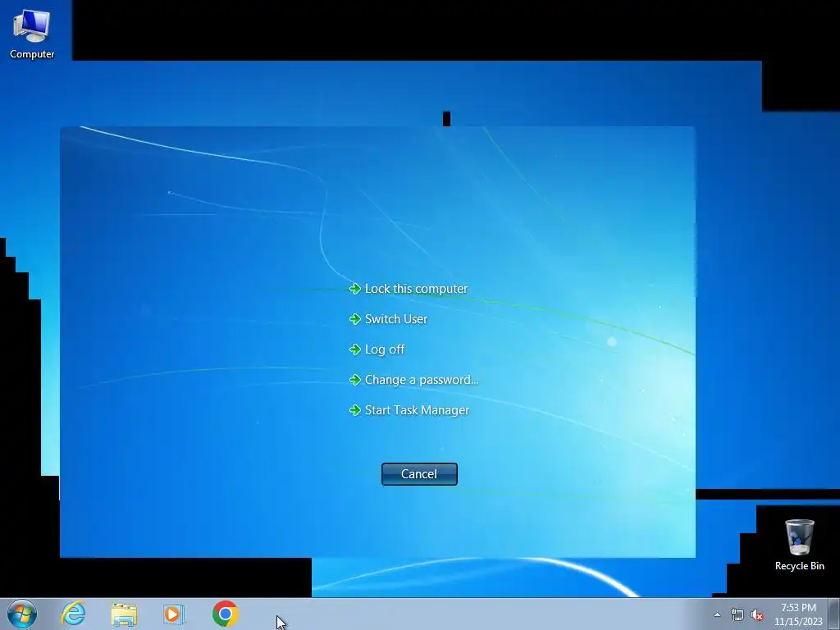The image size is (840, 630).
Task: Open the network status tray icon
Action: pos(737,614)
